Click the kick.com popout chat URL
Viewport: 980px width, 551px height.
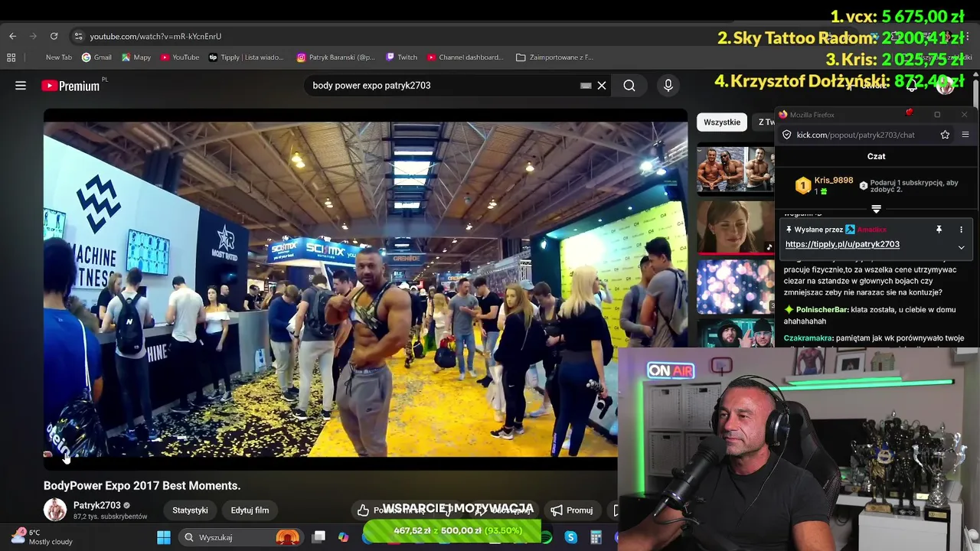[855, 135]
